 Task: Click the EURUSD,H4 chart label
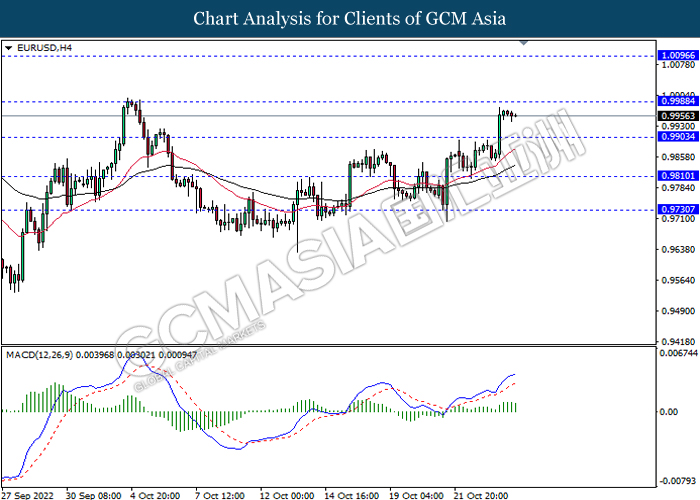pos(44,47)
